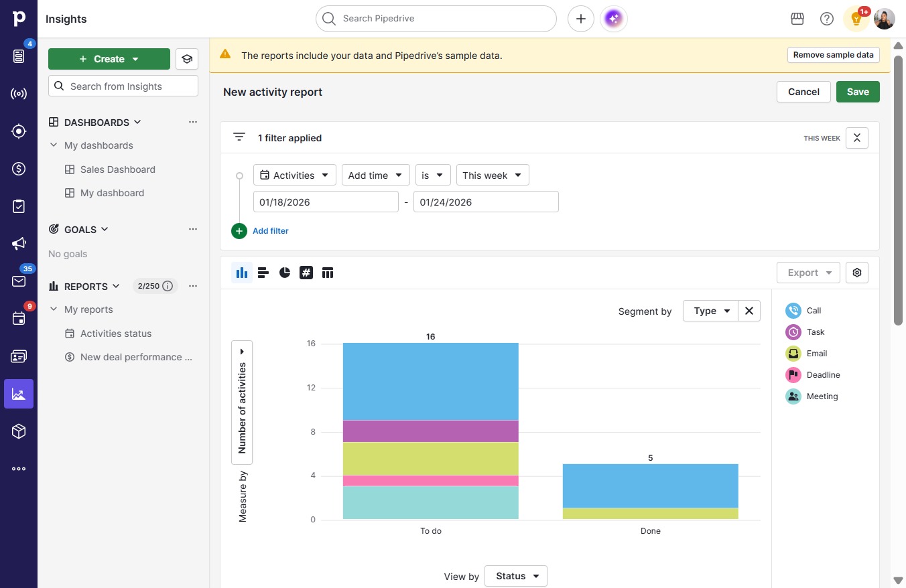
Task: Click Remove sample data button
Action: pos(834,55)
